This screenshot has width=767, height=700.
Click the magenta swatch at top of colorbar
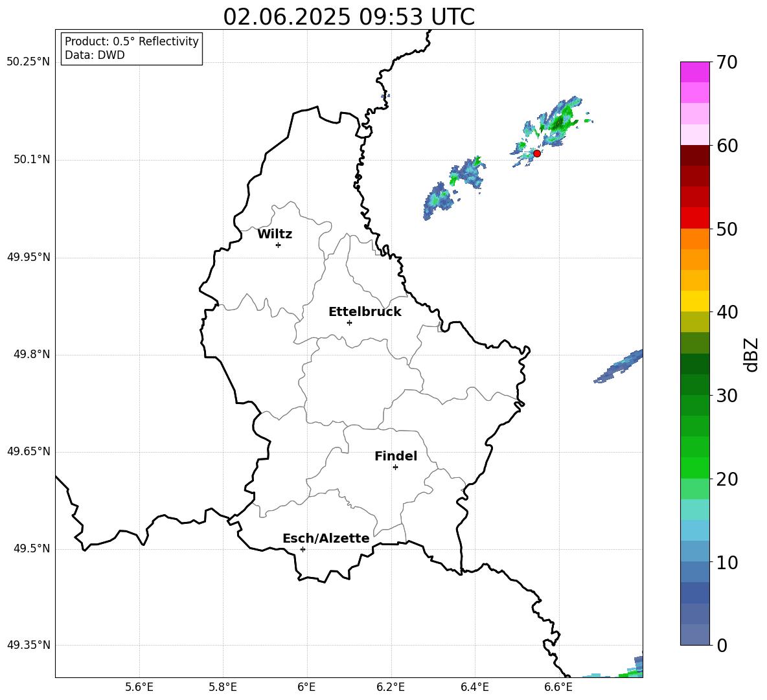pyautogui.click(x=694, y=72)
